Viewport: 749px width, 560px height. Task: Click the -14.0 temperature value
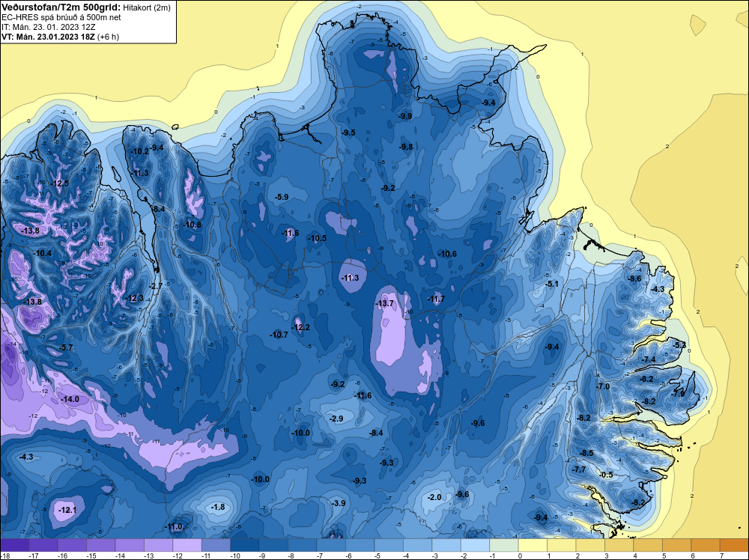click(x=70, y=399)
